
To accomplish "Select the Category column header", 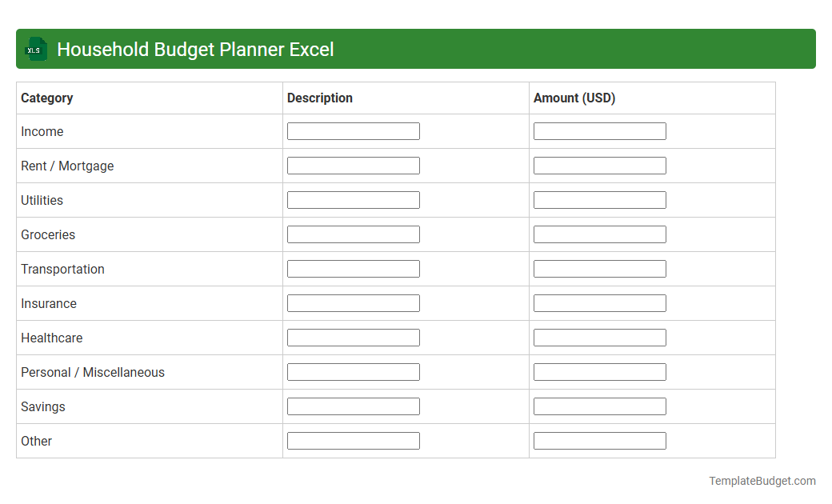I will [x=47, y=98].
